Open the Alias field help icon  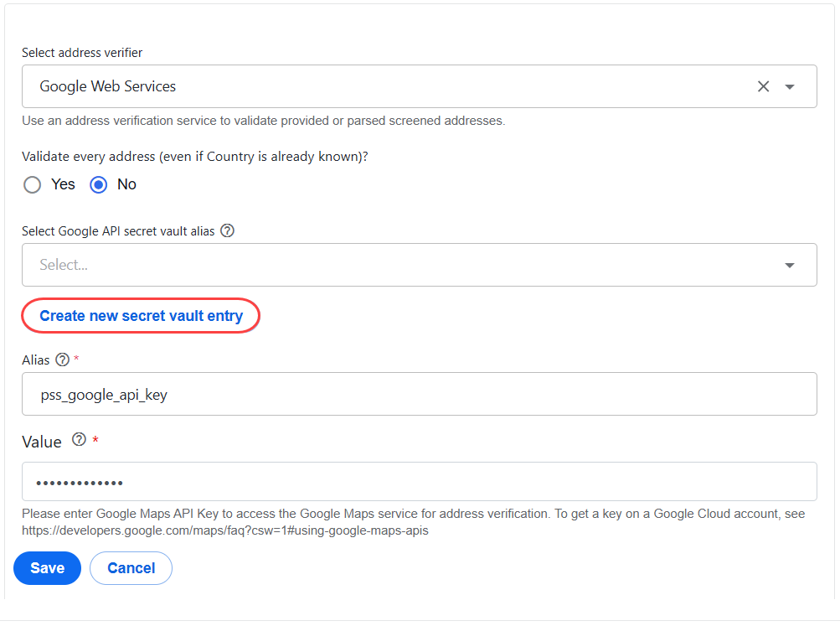coord(63,360)
